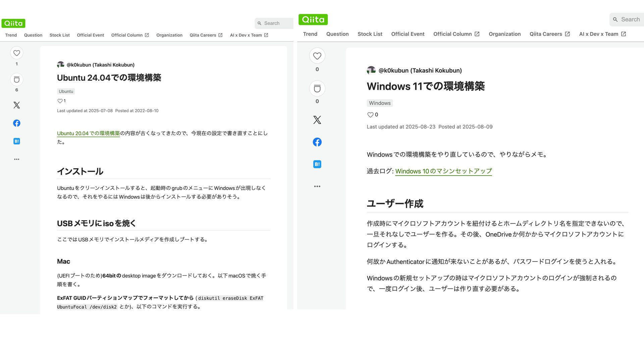
Task: Open the Windows 10 machine setup link
Action: point(443,171)
